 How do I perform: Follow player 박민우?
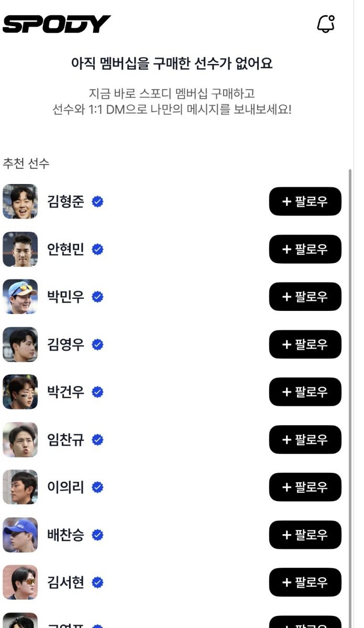click(305, 297)
